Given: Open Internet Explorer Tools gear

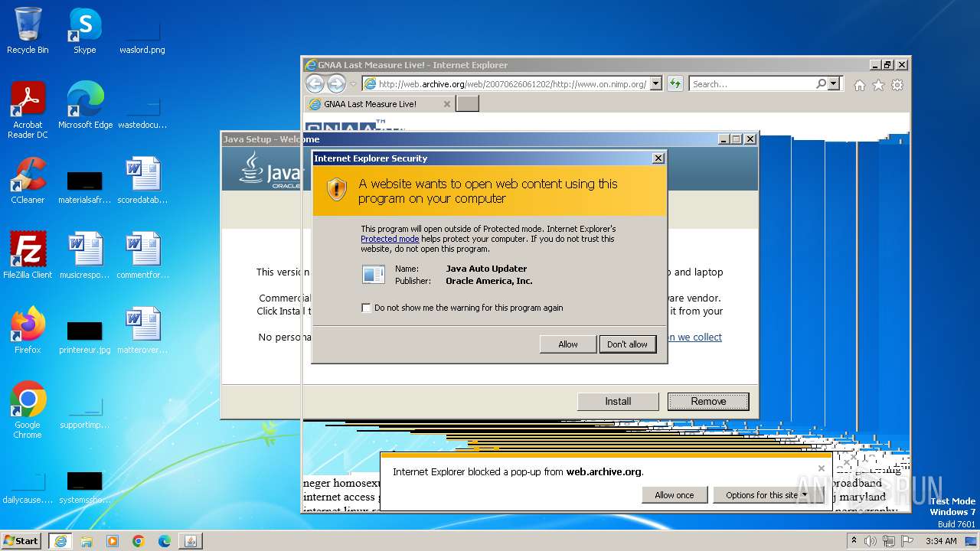Looking at the screenshot, I should tap(897, 85).
